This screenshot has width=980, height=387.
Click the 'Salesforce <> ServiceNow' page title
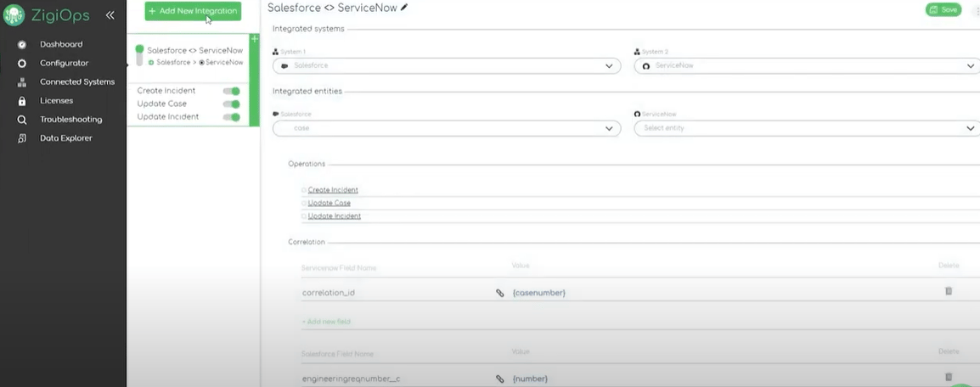[333, 8]
